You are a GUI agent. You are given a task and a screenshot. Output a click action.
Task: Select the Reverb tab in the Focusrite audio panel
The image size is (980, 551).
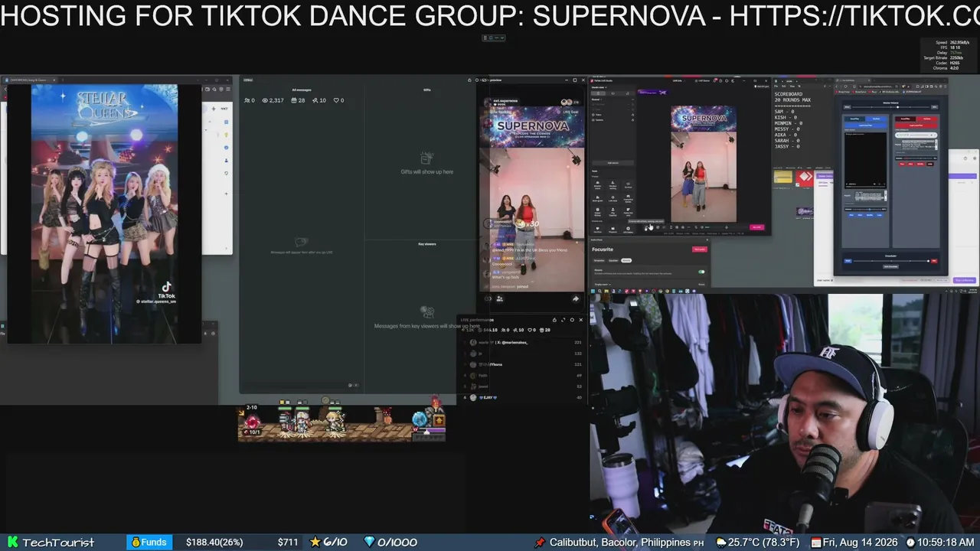click(x=626, y=260)
